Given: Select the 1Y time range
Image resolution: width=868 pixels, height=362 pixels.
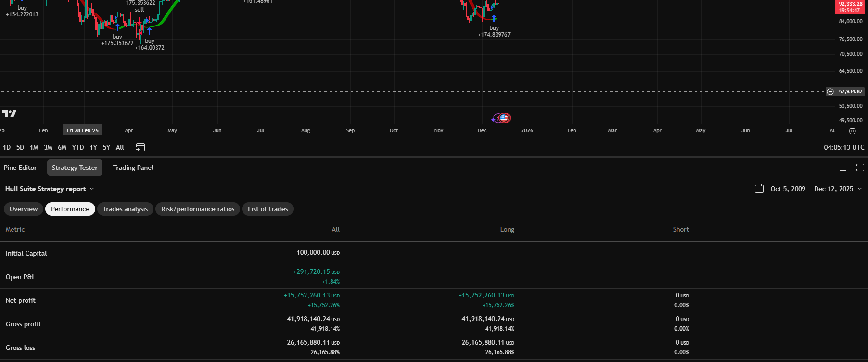Looking at the screenshot, I should pos(93,147).
